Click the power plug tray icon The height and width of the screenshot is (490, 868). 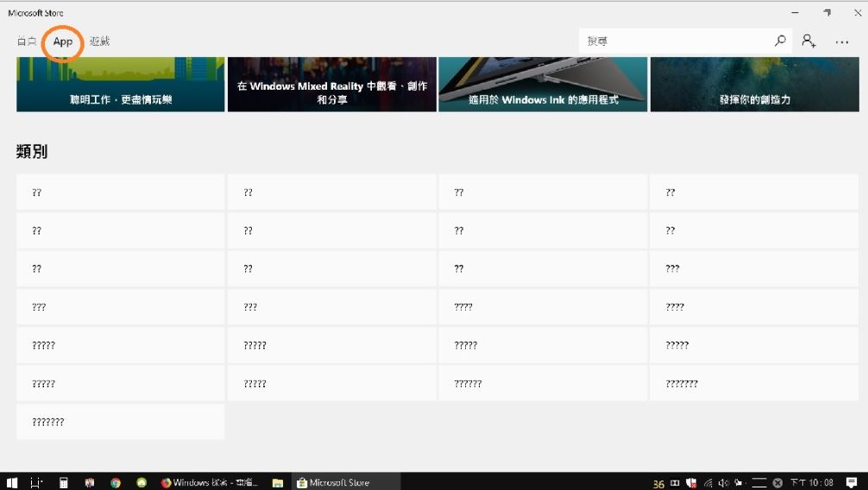tap(739, 483)
